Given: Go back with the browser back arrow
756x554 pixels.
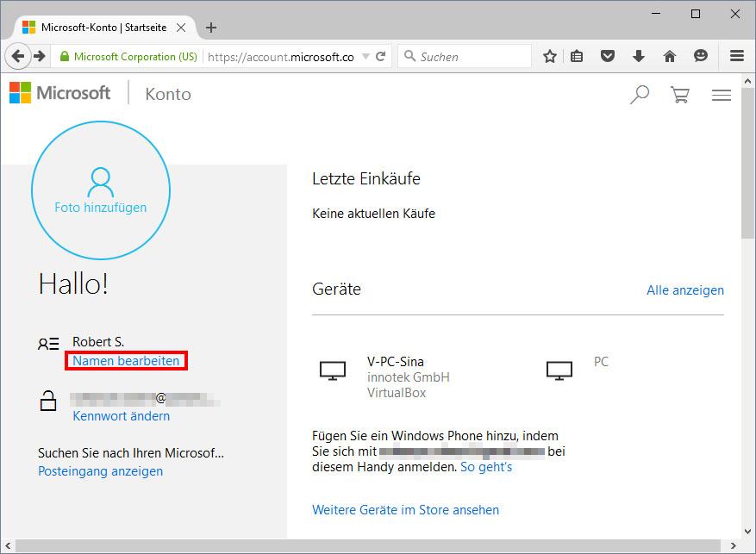Looking at the screenshot, I should [18, 56].
